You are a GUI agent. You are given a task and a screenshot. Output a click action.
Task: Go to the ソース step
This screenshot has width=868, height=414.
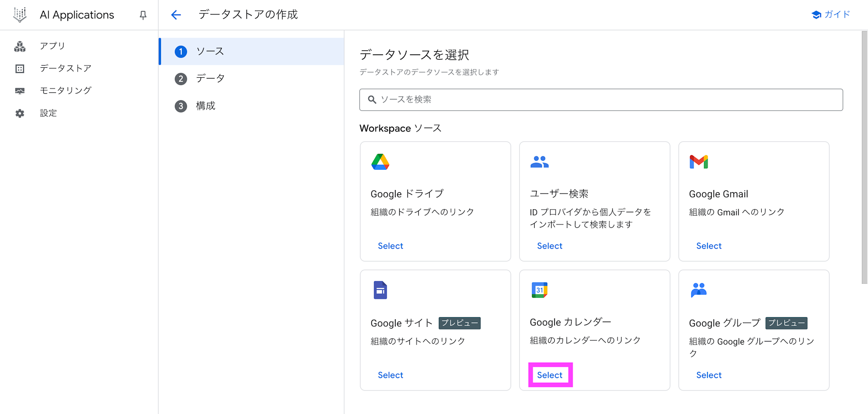click(252, 52)
